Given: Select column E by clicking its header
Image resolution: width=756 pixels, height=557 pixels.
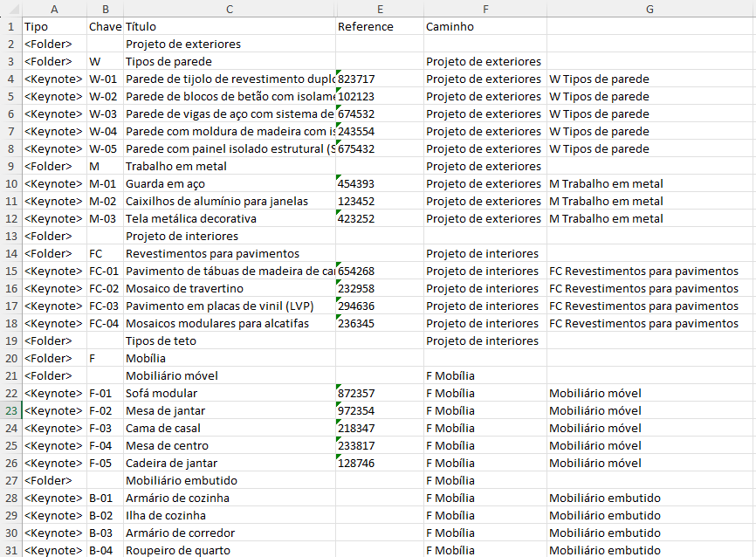Looking at the screenshot, I should click(x=379, y=9).
